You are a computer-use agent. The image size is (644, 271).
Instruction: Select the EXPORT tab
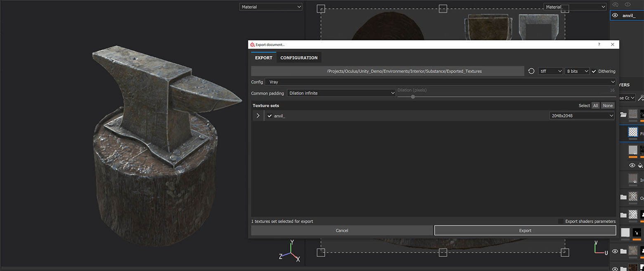point(263,58)
